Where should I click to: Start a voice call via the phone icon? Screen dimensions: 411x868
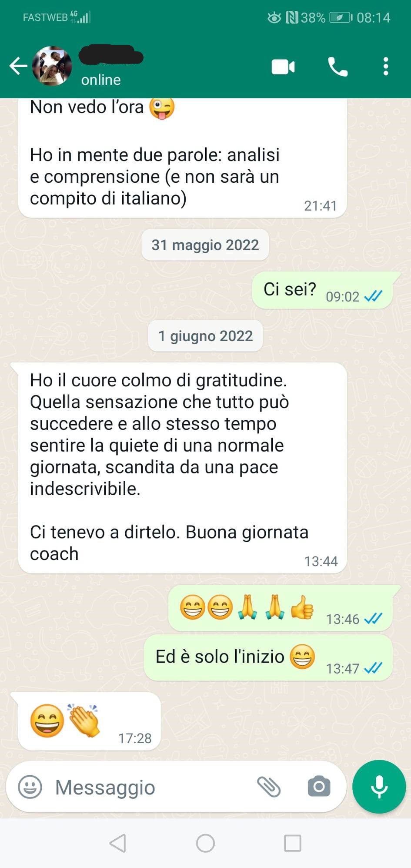point(337,67)
